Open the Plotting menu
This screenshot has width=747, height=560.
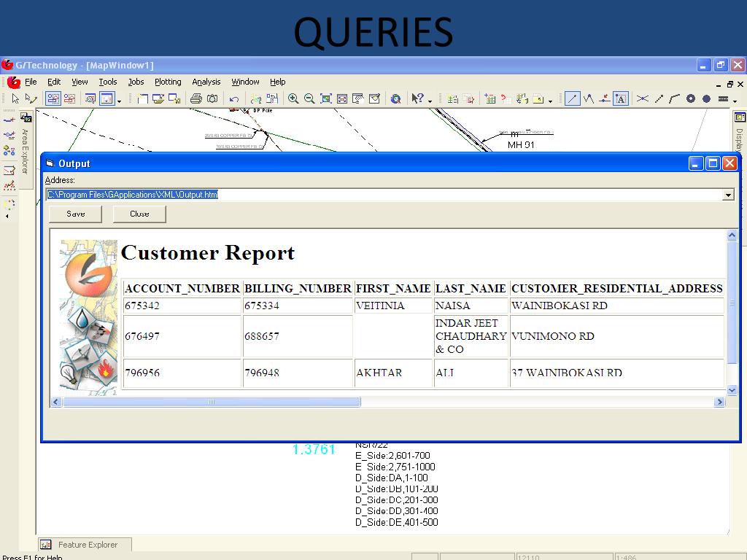(x=168, y=82)
